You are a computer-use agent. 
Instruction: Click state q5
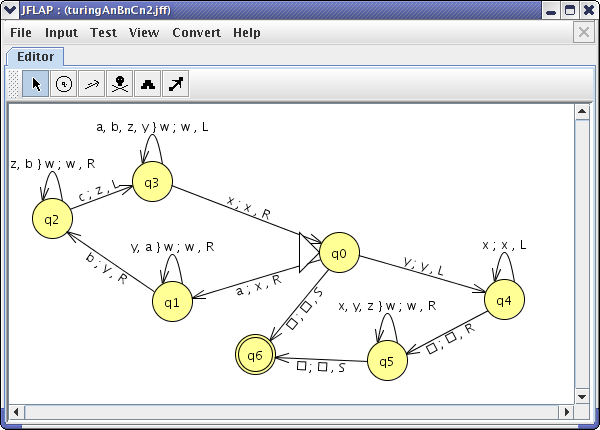tap(387, 360)
